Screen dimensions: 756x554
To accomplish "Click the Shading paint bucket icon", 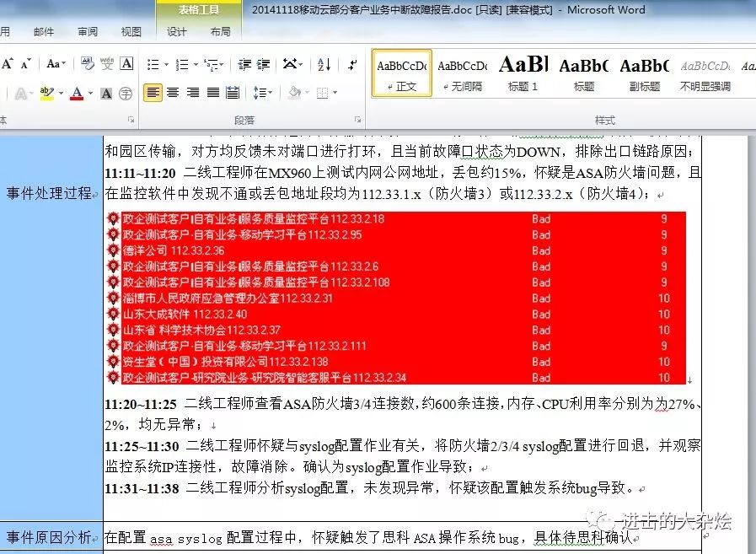I will [x=295, y=93].
